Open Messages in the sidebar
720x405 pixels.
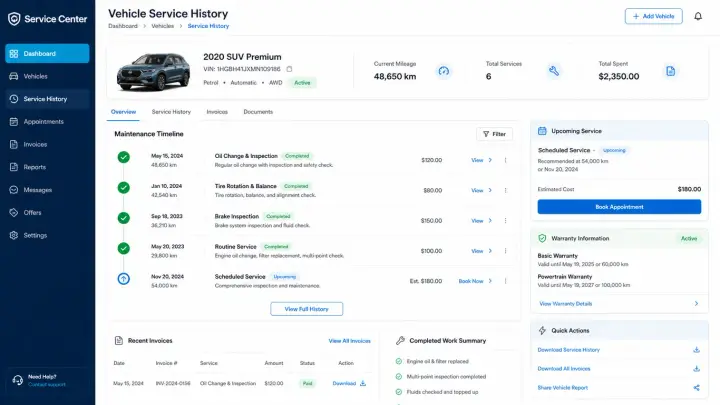coord(47,190)
